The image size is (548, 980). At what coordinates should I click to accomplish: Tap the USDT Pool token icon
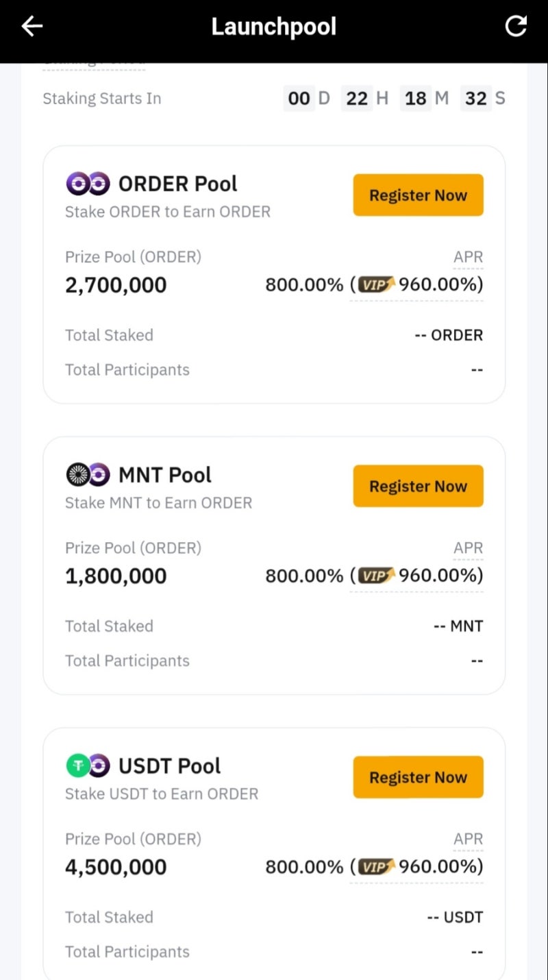[88, 765]
